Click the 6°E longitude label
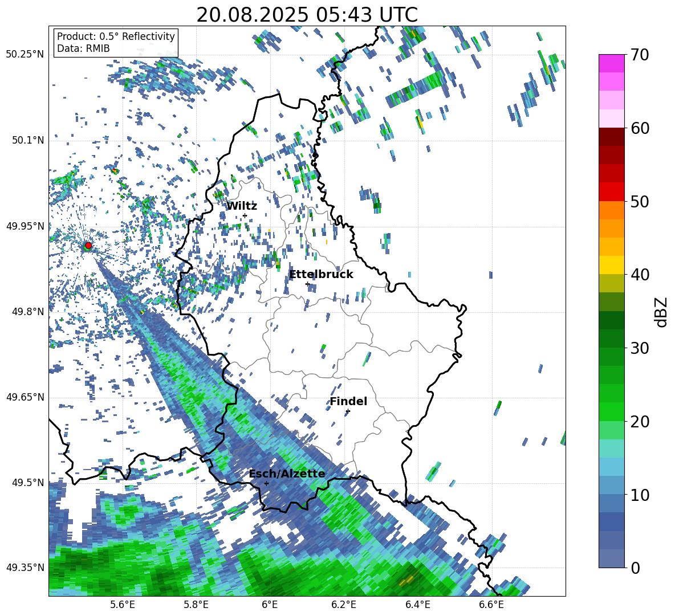675x616 pixels. coord(270,605)
